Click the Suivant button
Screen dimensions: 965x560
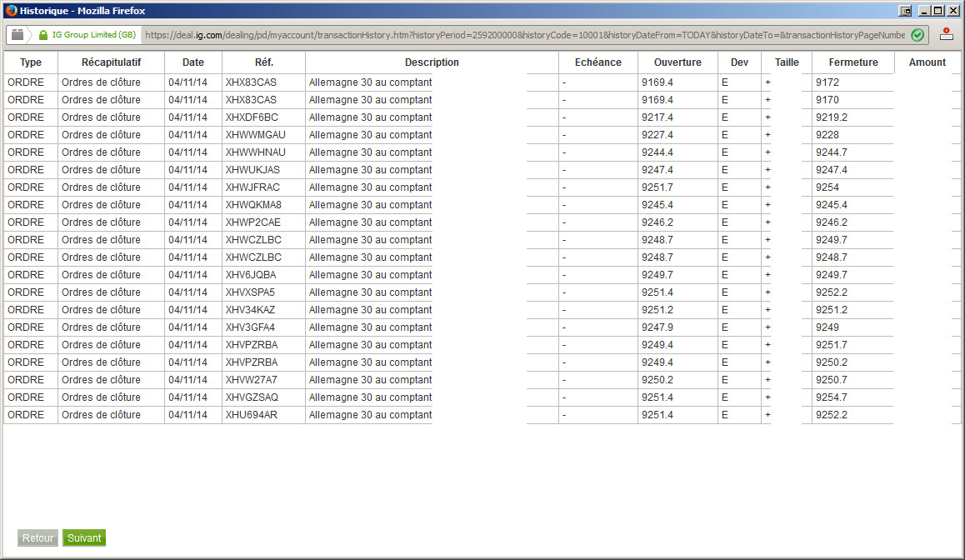(84, 537)
